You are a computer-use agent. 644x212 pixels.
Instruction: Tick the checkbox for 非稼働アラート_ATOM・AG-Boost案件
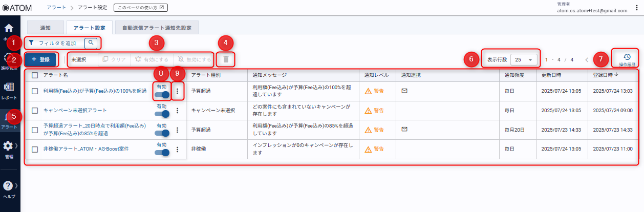(35, 150)
